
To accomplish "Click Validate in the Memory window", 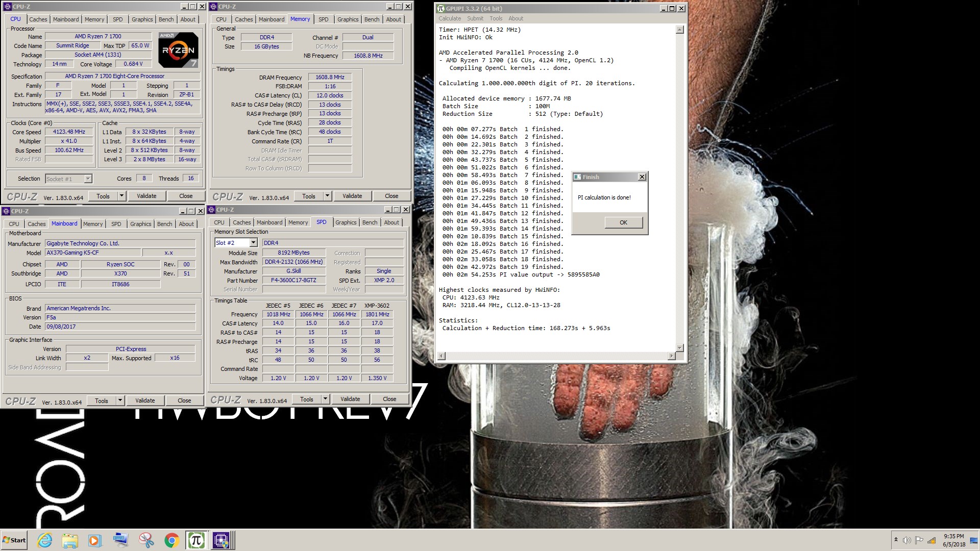I will pos(352,196).
